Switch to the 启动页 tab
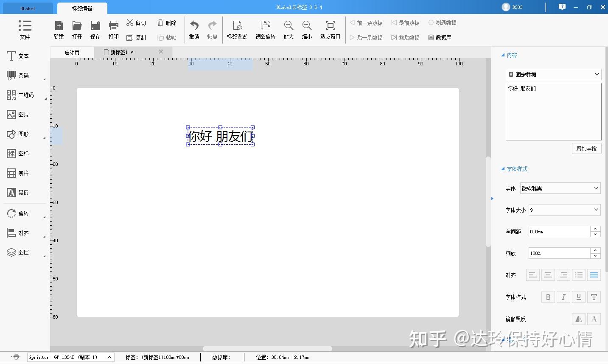The height and width of the screenshot is (364, 608). point(71,52)
